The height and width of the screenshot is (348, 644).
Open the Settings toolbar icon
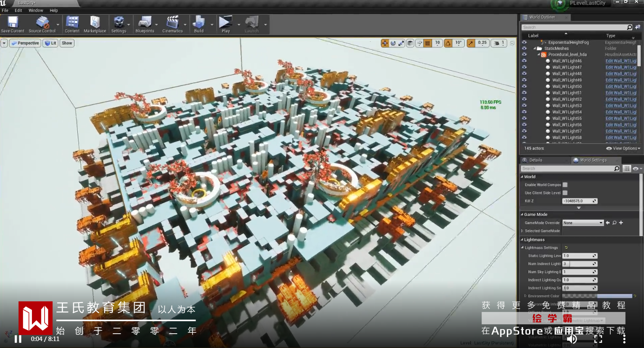(x=119, y=25)
